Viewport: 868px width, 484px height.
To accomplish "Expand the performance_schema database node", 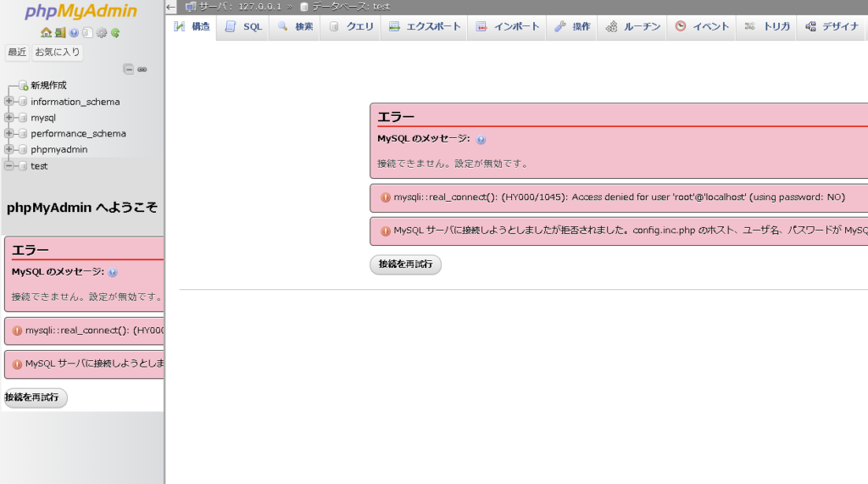I will (x=8, y=133).
